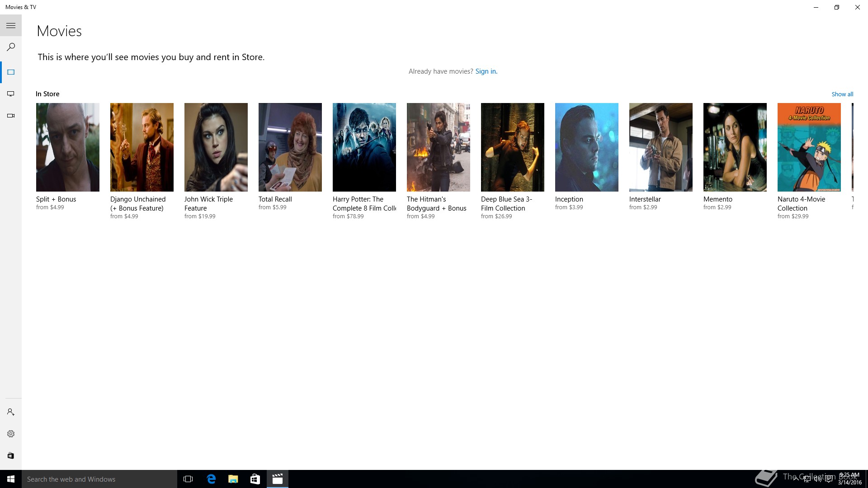Click the network tray icon
The height and width of the screenshot is (488, 868).
click(x=807, y=479)
